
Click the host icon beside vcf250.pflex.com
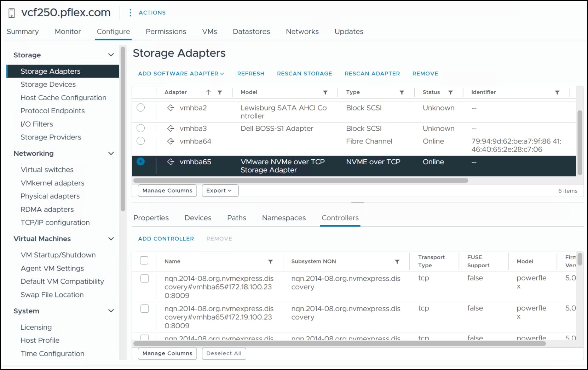point(12,13)
